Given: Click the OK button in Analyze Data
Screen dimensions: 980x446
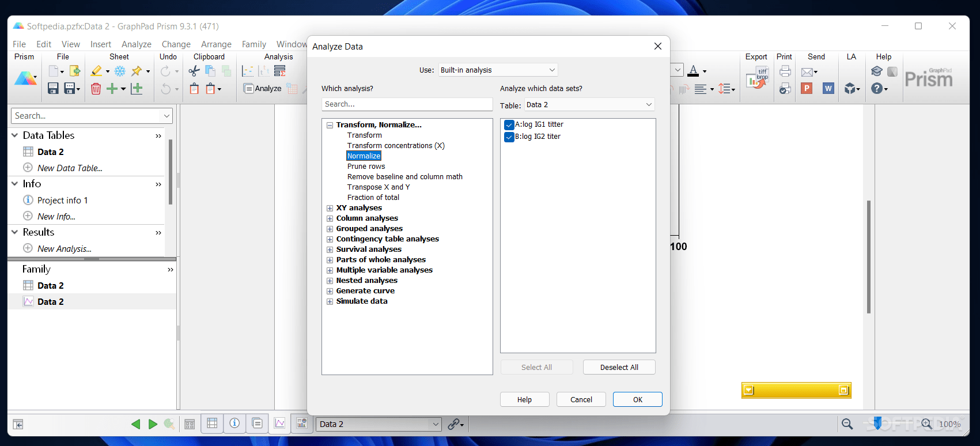Looking at the screenshot, I should tap(638, 399).
